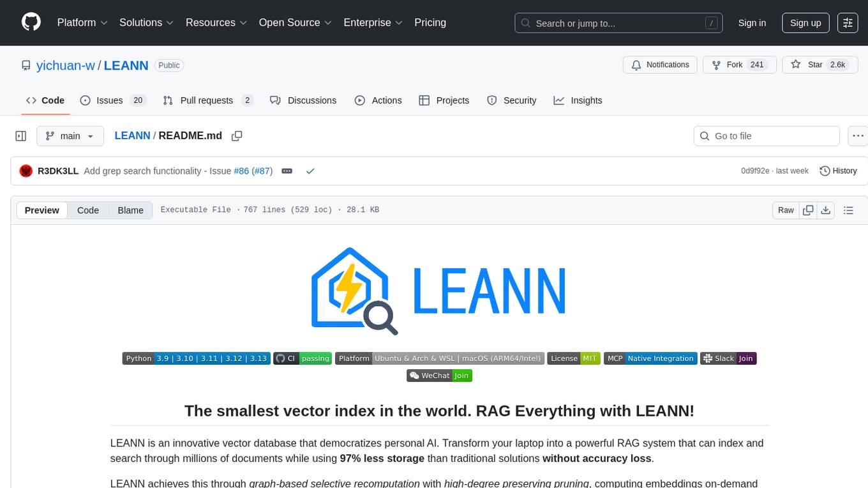Open the LEANN repository link in title
This screenshot has height=488, width=868.
pyautogui.click(x=126, y=65)
